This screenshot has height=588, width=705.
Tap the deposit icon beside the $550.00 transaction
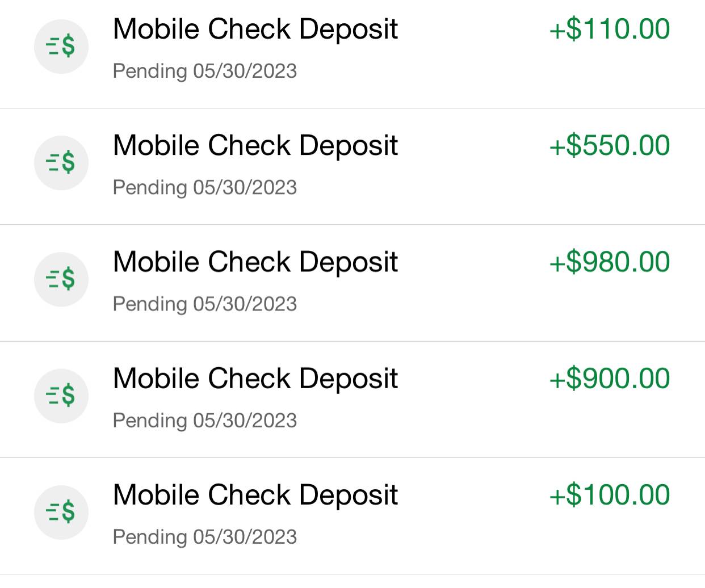[x=61, y=162]
